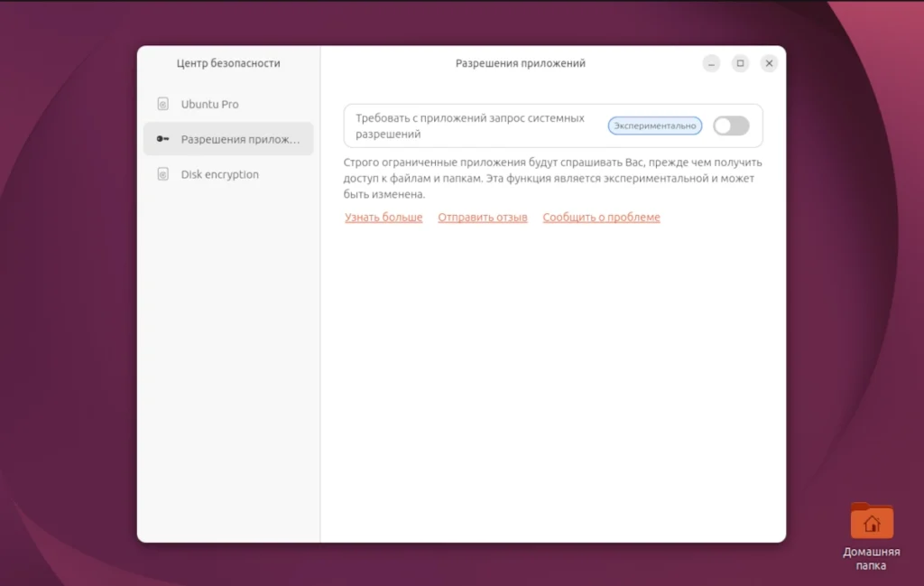Maximize the Центр безопасности window

click(x=740, y=63)
